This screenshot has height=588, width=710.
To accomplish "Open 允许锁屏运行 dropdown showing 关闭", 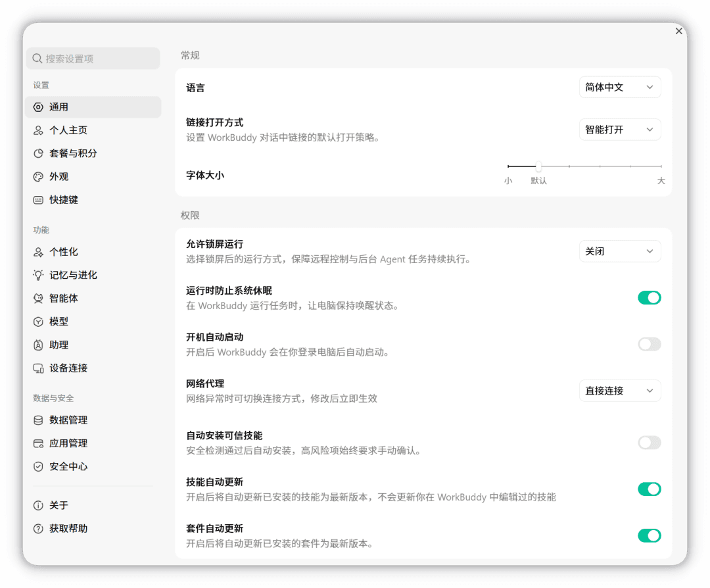I will [620, 251].
